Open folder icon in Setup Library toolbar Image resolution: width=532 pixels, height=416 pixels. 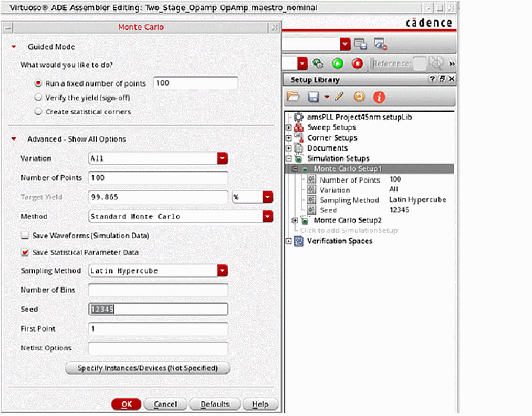click(x=293, y=97)
